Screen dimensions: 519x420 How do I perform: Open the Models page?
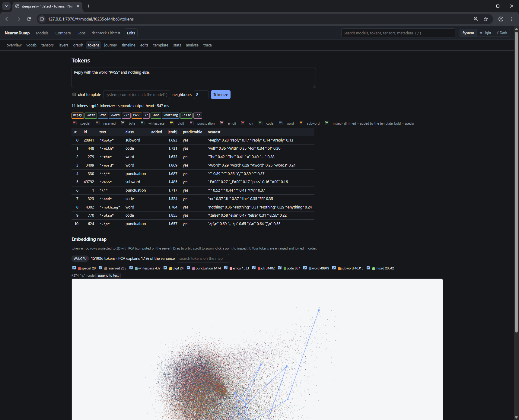pyautogui.click(x=42, y=33)
